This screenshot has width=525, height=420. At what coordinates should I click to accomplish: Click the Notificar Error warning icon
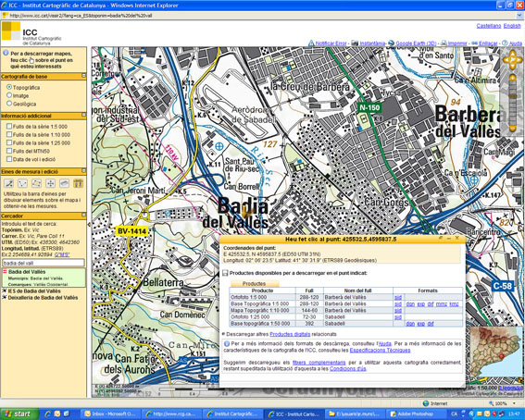click(311, 43)
